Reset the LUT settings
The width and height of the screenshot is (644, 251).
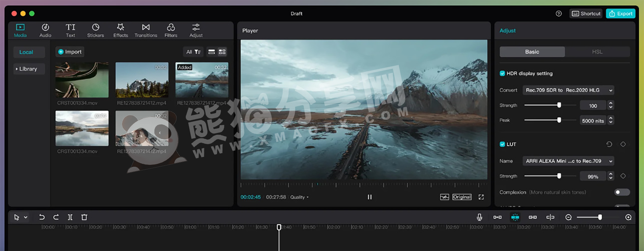(609, 144)
